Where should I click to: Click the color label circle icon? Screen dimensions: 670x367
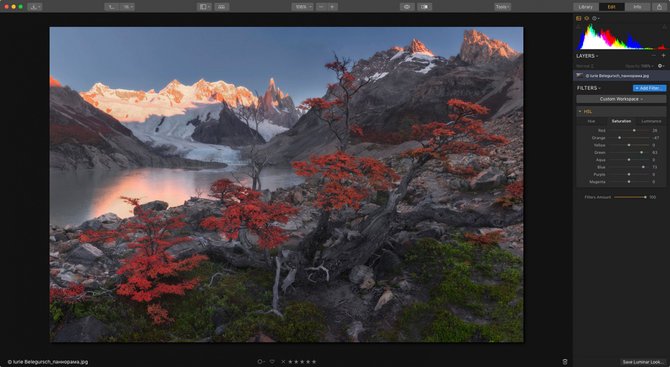[x=260, y=362]
